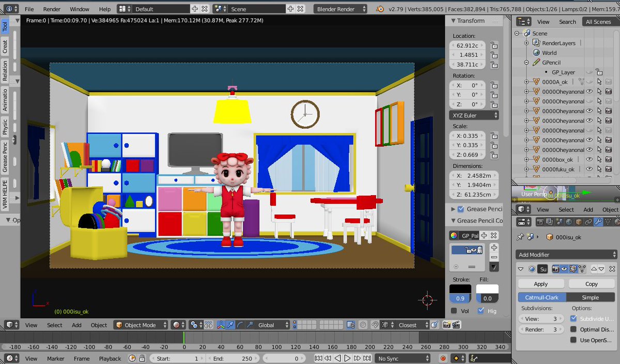Select the translate manipulator arrow icon

pos(230,325)
